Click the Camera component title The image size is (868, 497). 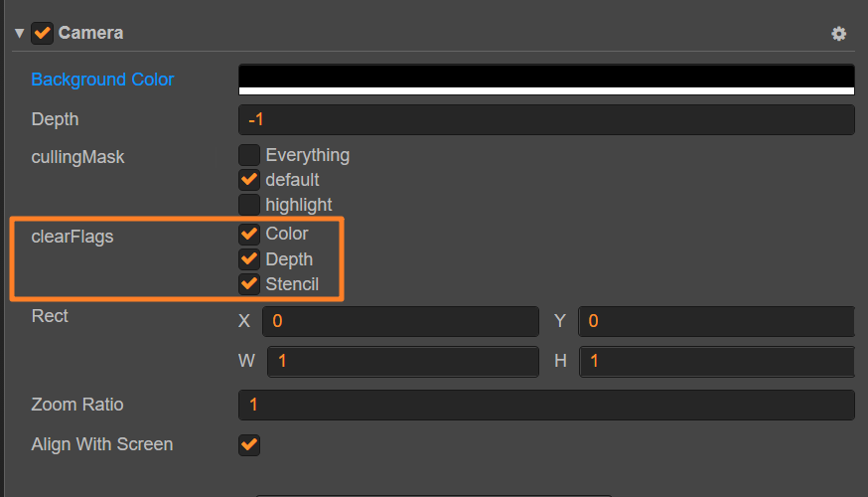pyautogui.click(x=90, y=33)
